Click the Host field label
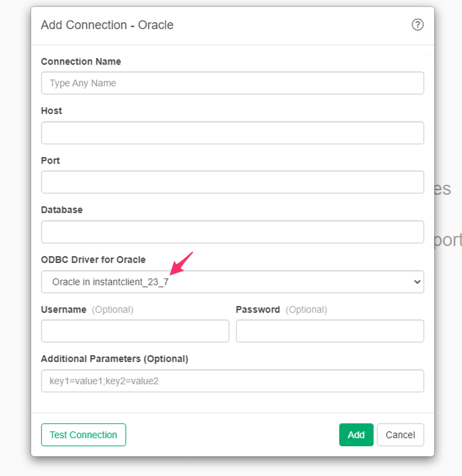This screenshot has width=462, height=476. click(x=52, y=111)
